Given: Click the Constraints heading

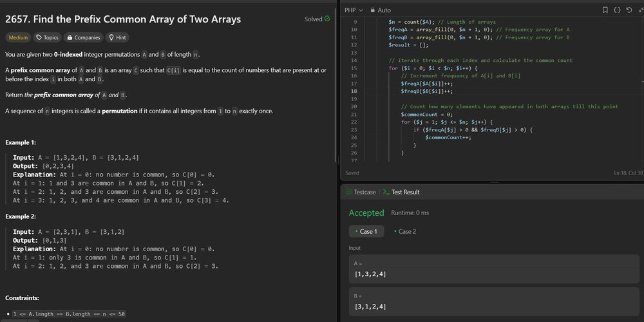Looking at the screenshot, I should point(22,298).
